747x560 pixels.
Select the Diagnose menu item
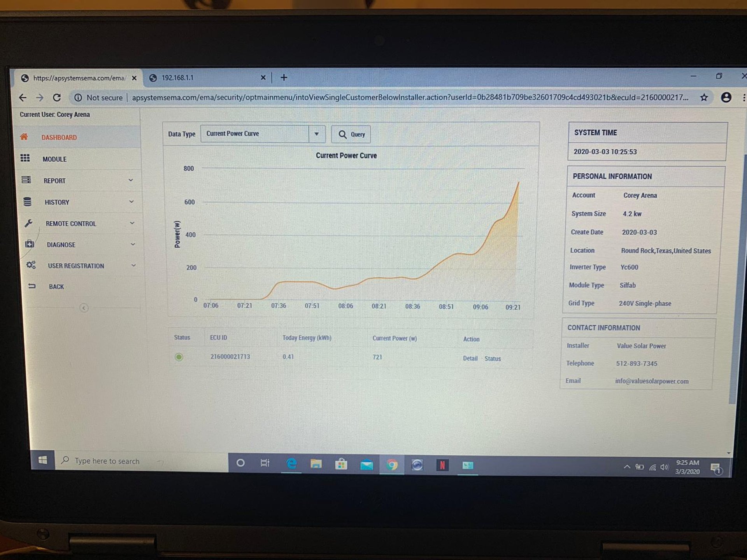click(x=61, y=245)
